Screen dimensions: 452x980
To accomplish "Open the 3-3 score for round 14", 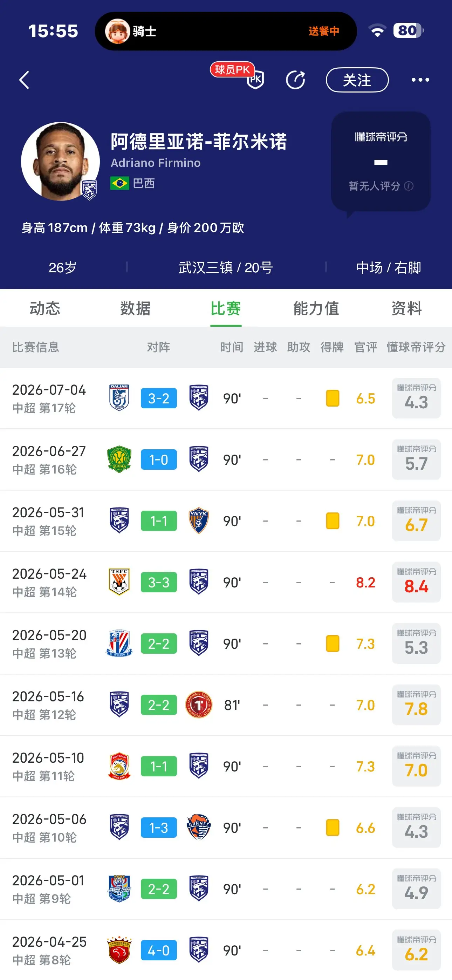I will click(x=159, y=582).
